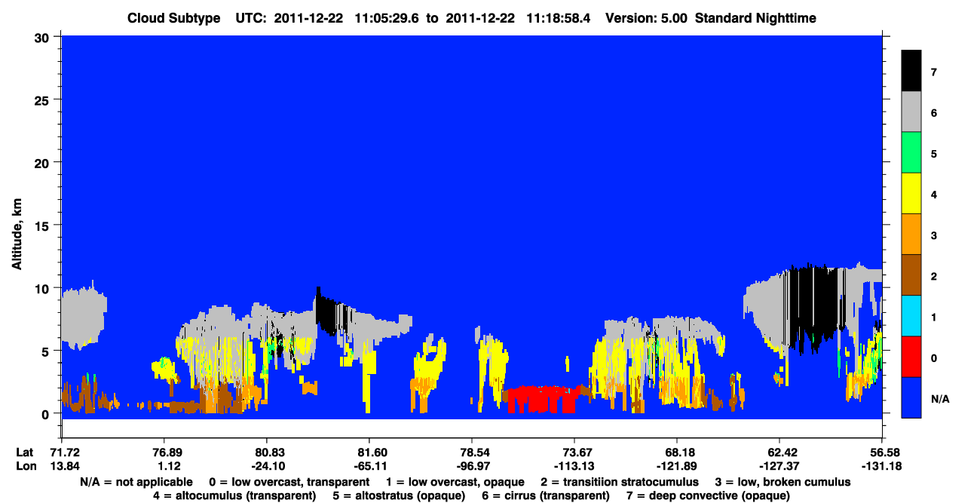Click the yellow altocumulus legend swatch
The image size is (980, 503).
pyautogui.click(x=911, y=194)
